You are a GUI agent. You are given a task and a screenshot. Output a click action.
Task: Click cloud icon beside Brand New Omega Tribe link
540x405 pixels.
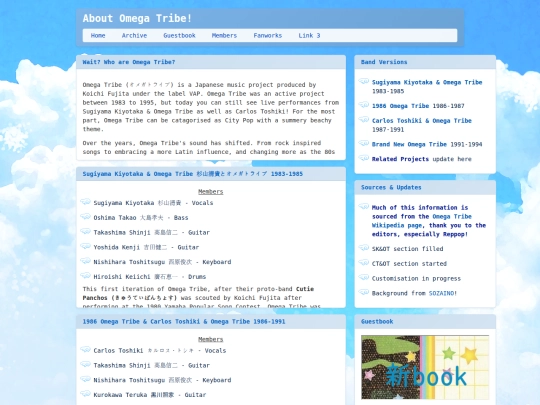pyautogui.click(x=364, y=143)
